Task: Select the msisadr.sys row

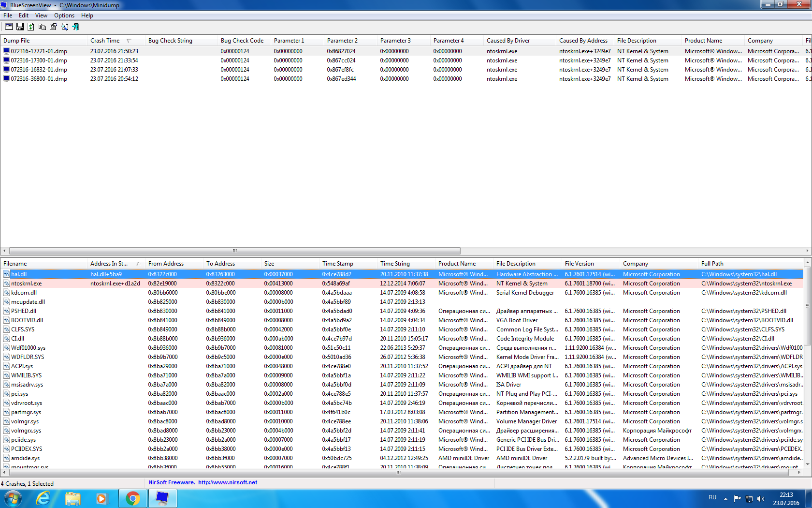Action: point(402,385)
